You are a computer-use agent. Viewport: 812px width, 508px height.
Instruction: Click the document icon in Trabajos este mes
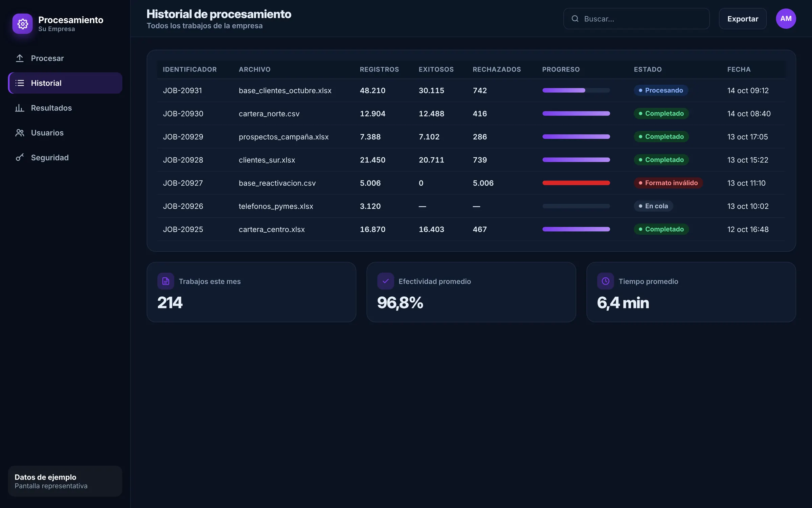click(166, 281)
